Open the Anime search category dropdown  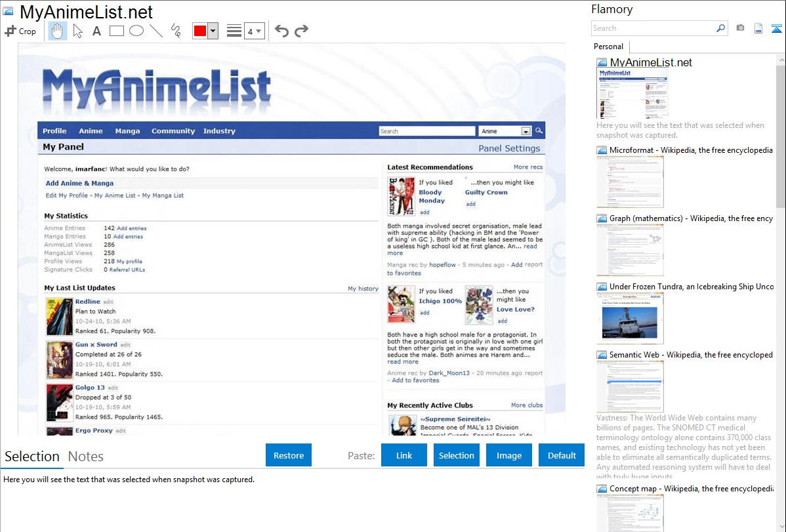[x=505, y=131]
